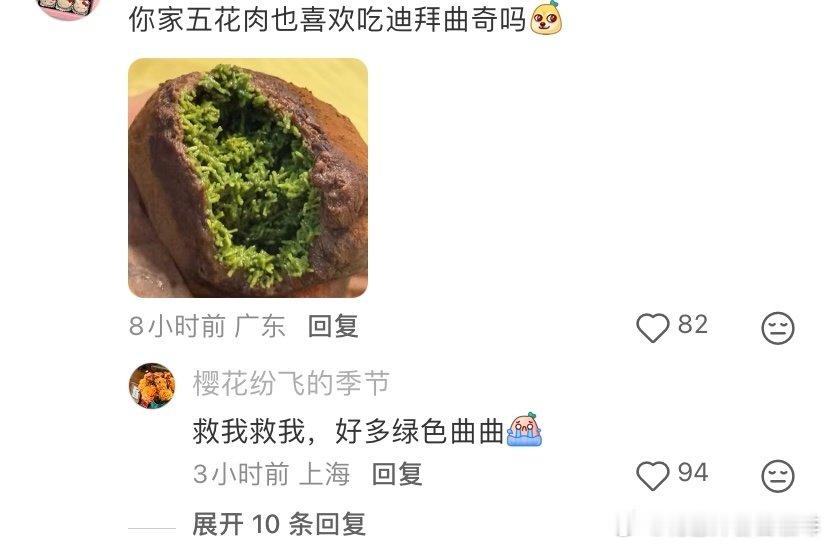Tap the blurred watermark at bottom right
The width and height of the screenshot is (828, 545).
pos(718,524)
